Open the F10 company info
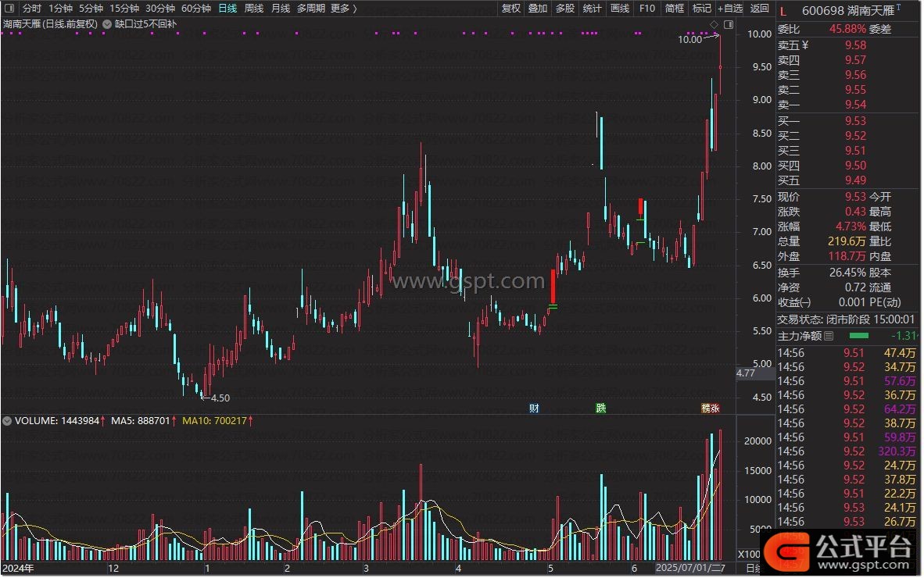The height and width of the screenshot is (578, 924). 647,9
